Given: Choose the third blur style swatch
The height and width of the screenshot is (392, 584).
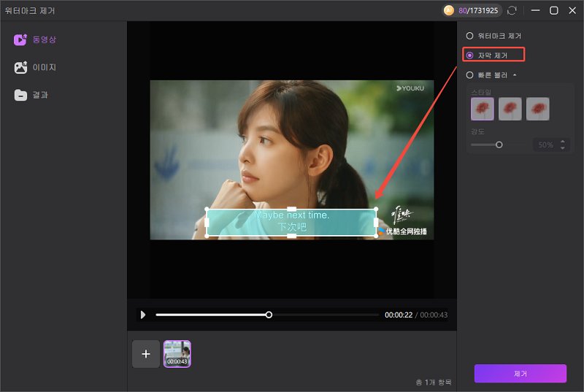Looking at the screenshot, I should (538, 109).
